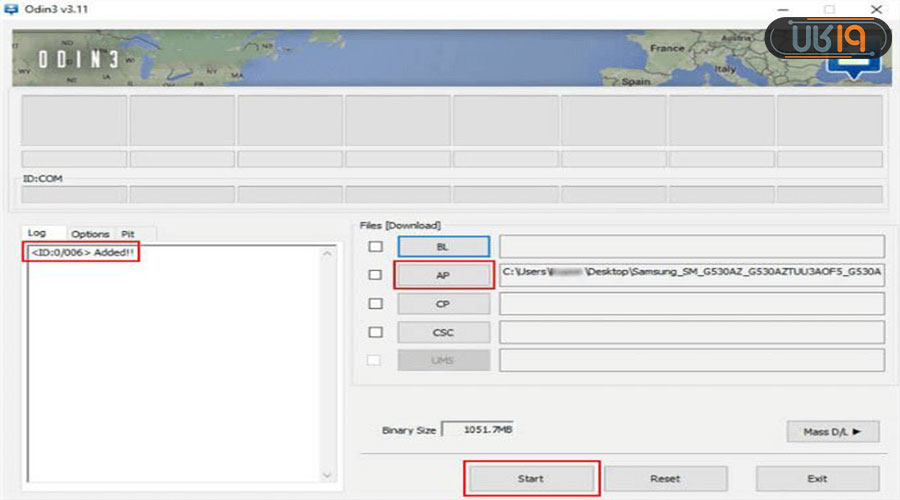The width and height of the screenshot is (900, 500).
Task: Tick the AP file checkbox
Action: click(x=375, y=274)
